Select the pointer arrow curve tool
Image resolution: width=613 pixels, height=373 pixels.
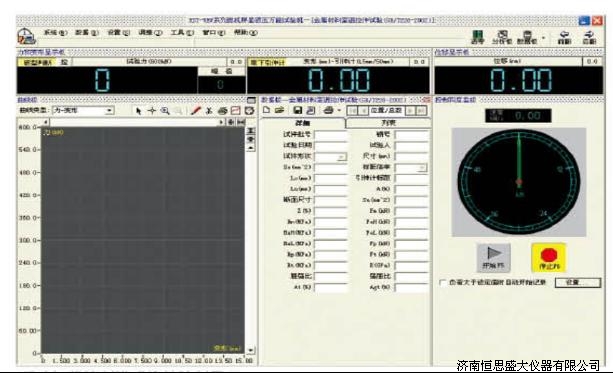[138, 111]
